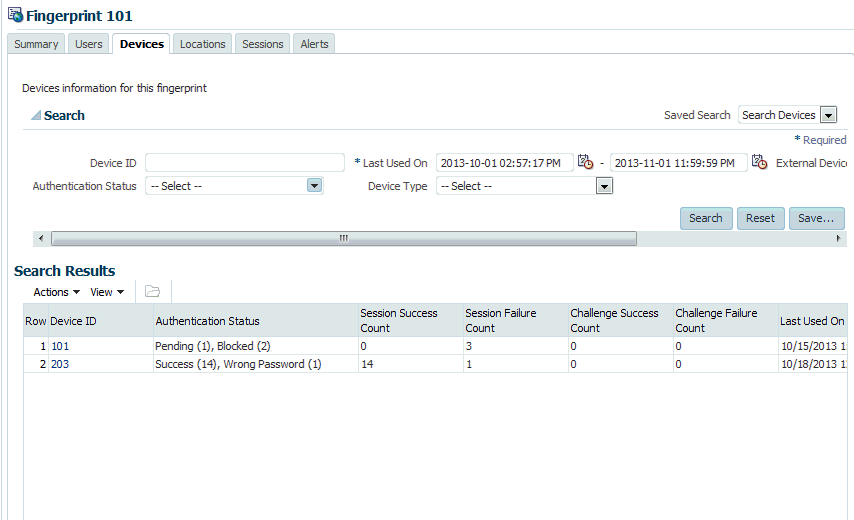
Task: Open device 203 link
Action: point(60,364)
